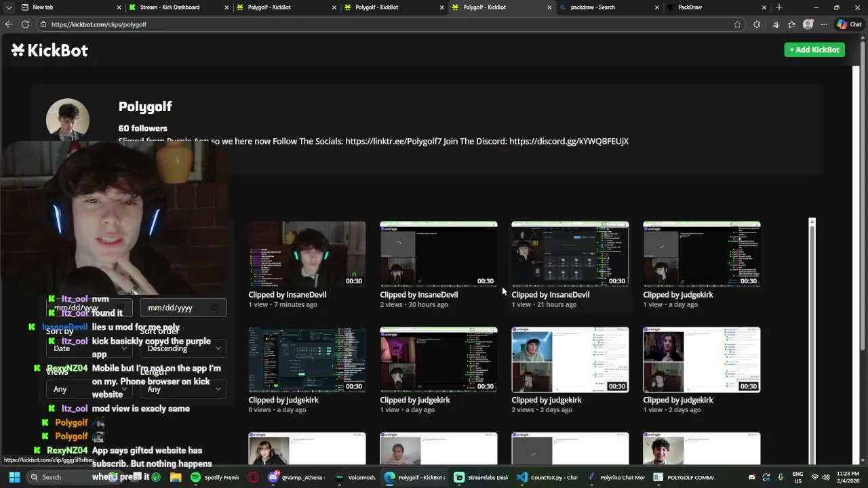Open Opera GX from the taskbar
The width and height of the screenshot is (868, 488).
pyautogui.click(x=253, y=477)
